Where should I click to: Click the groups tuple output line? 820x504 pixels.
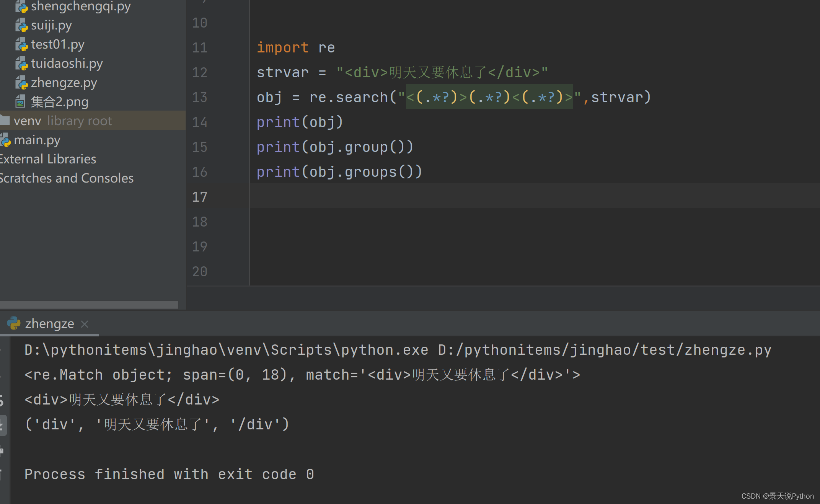[x=157, y=424]
